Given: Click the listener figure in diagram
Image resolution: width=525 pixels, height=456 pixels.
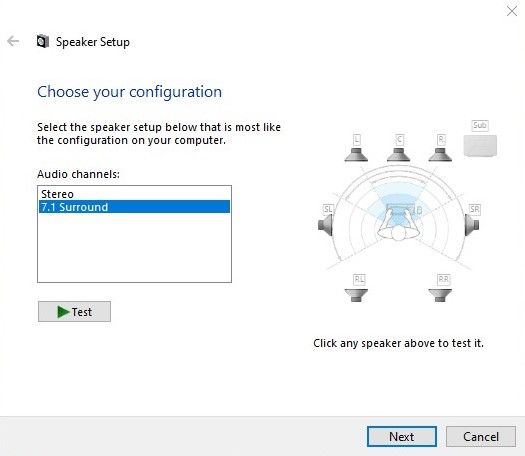Looking at the screenshot, I should point(398,224).
